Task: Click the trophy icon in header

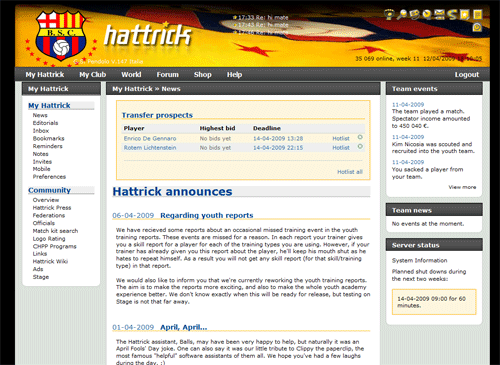Action: coord(389,14)
